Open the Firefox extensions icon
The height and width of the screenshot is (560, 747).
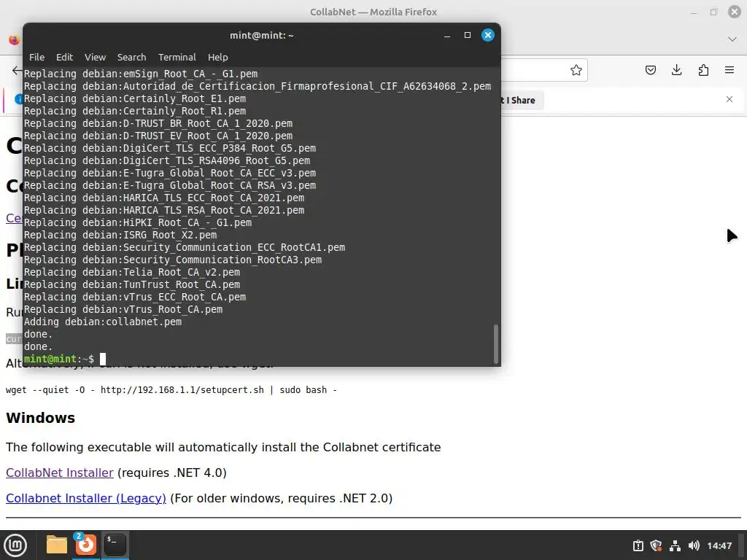click(x=703, y=71)
